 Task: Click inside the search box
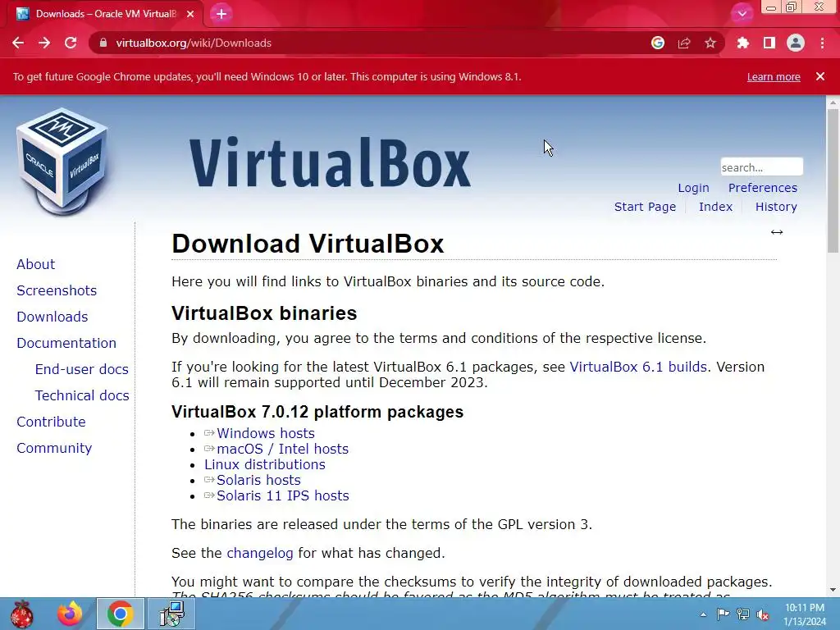point(762,167)
